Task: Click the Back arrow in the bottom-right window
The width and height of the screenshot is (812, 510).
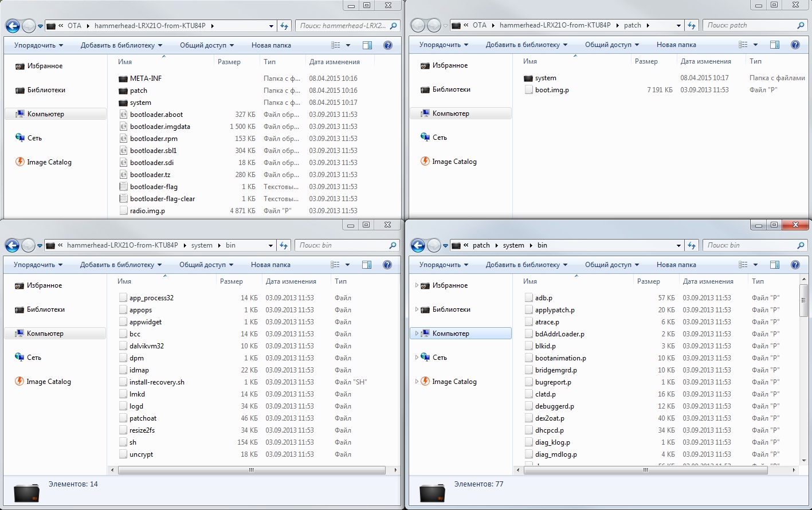Action: tap(418, 245)
